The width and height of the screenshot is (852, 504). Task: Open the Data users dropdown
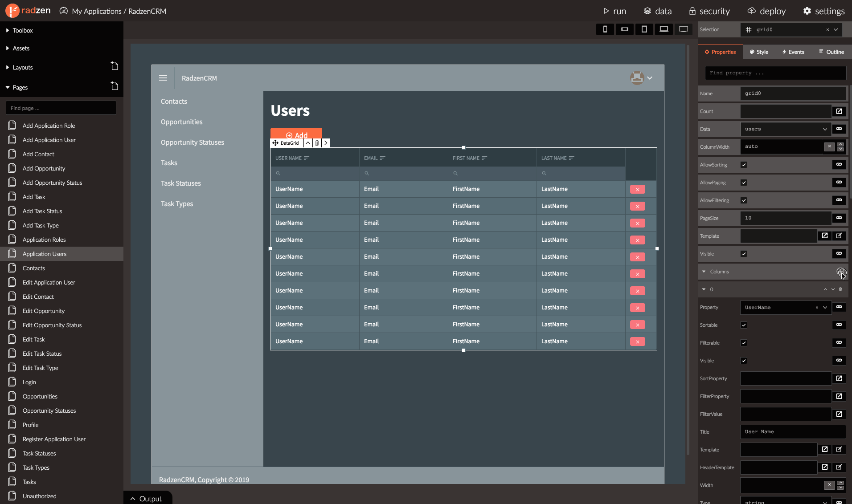click(x=825, y=129)
